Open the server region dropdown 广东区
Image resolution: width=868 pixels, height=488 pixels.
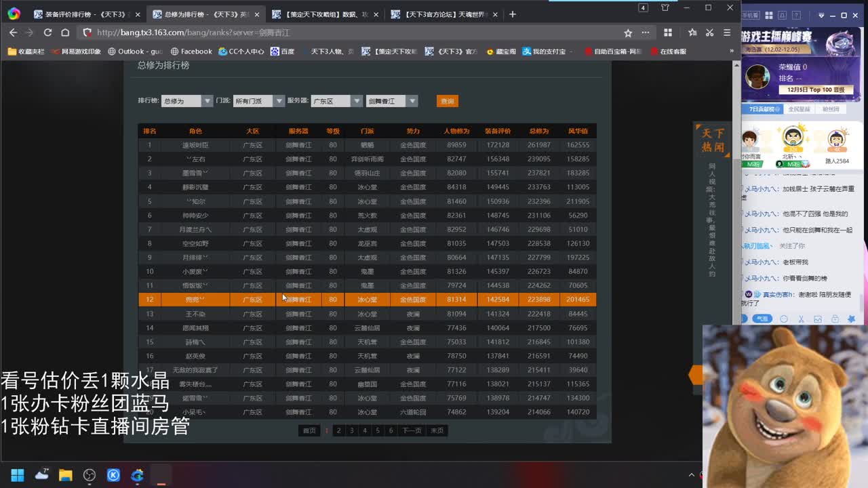click(336, 101)
